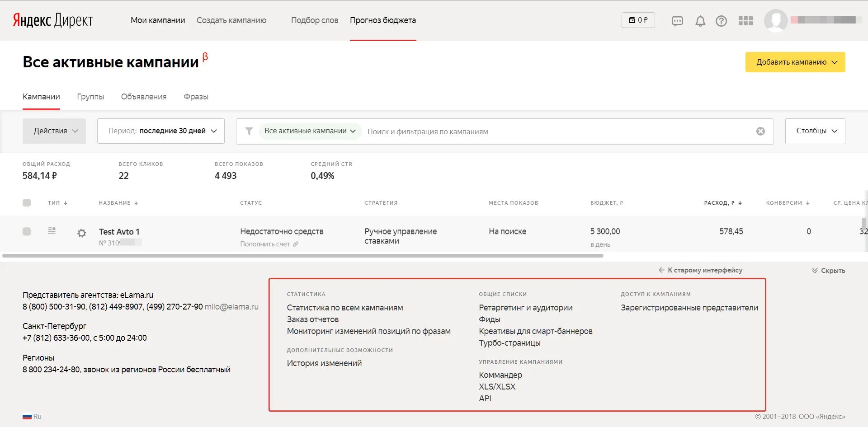Toggle the select-all campaigns checkbox
The height and width of the screenshot is (427, 868).
(27, 203)
